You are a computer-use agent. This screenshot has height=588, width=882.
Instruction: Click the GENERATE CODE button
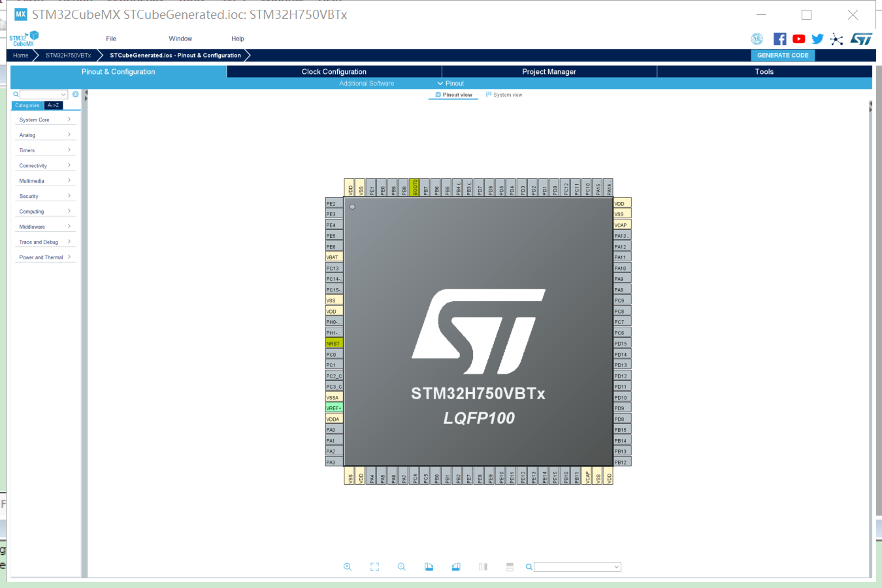click(782, 55)
